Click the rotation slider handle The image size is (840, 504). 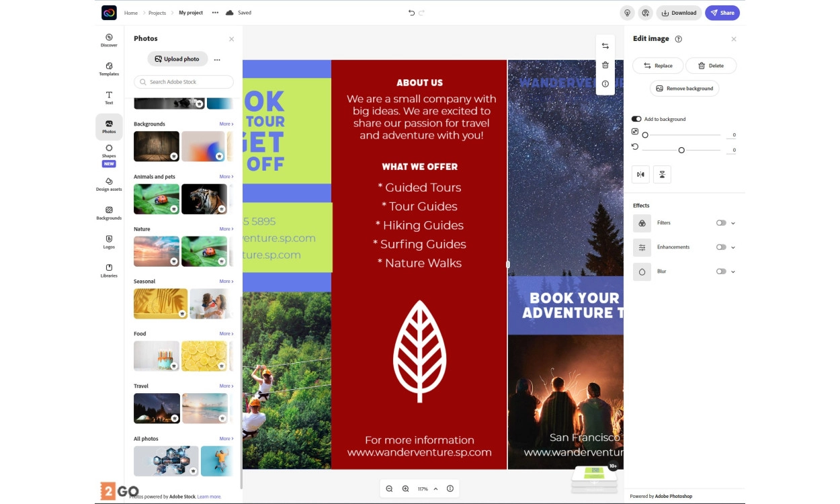tap(681, 150)
